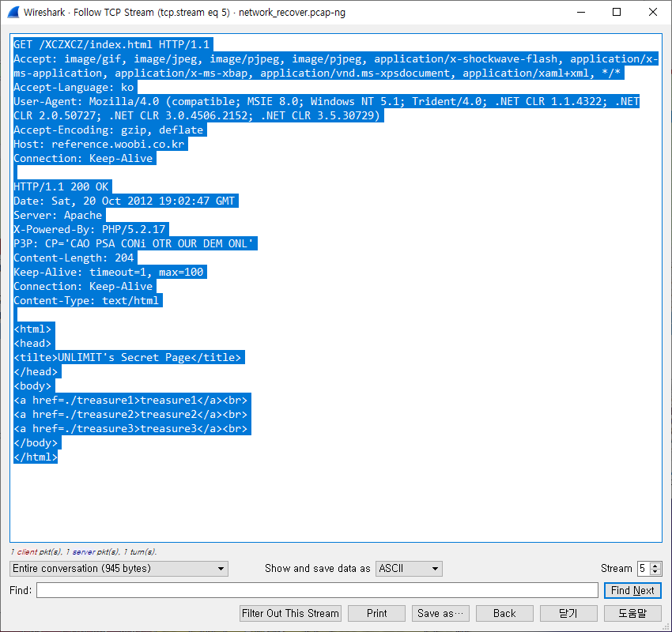The width and height of the screenshot is (672, 632).
Task: Increase the Stream number with up arrow
Action: coord(655,565)
